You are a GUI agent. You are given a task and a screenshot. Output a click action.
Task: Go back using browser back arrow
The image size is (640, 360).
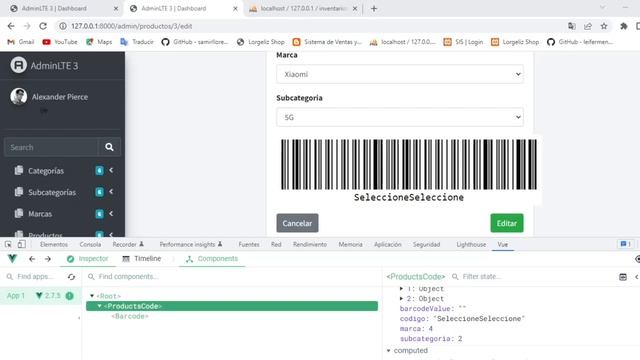tap(11, 26)
